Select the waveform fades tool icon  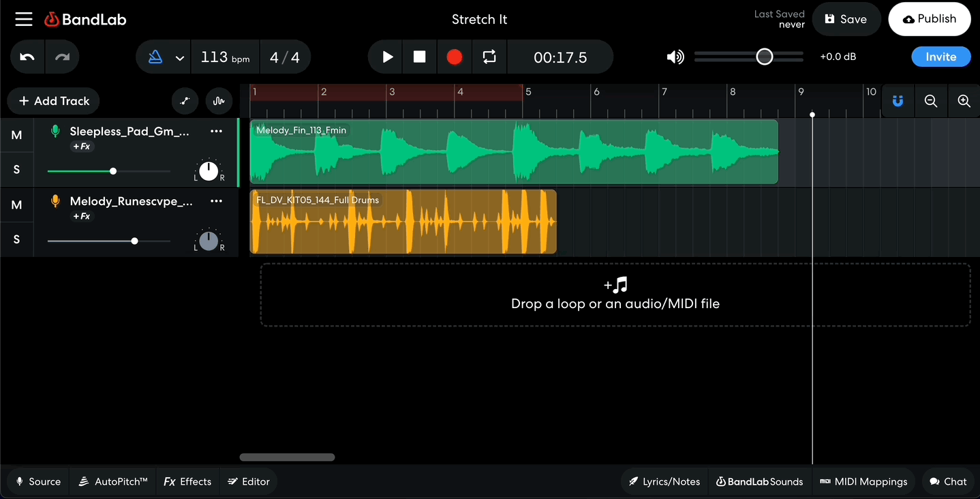click(218, 100)
